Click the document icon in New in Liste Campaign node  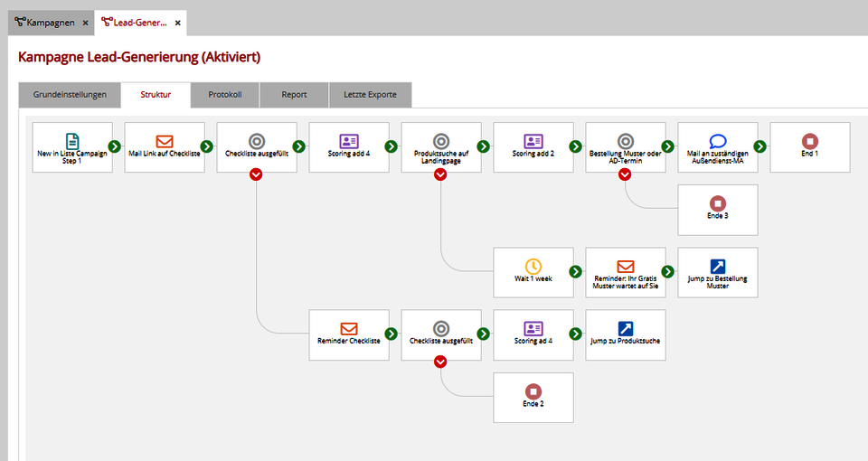[x=72, y=140]
